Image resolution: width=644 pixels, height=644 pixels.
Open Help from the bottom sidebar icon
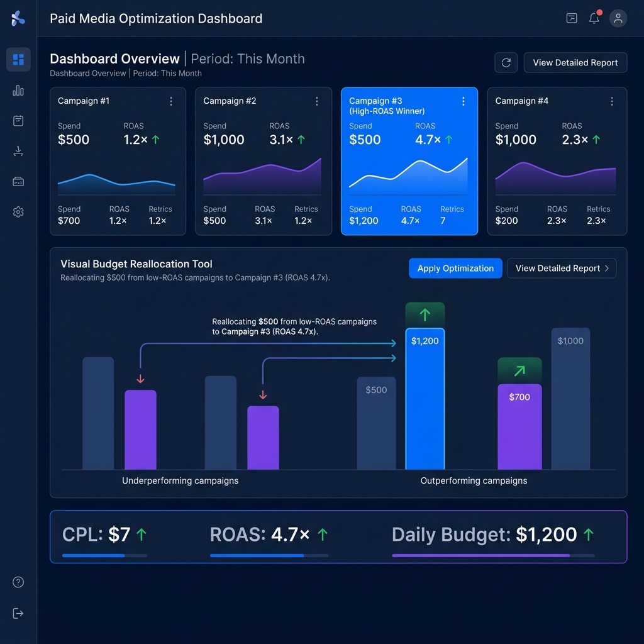[x=18, y=582]
